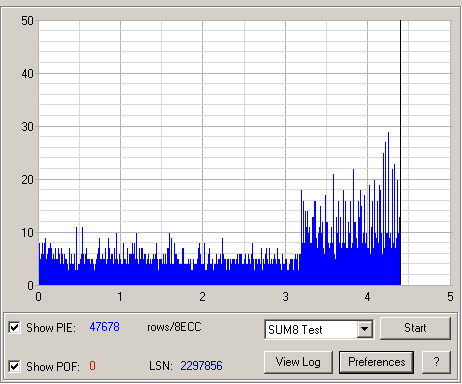Click the blue PIE count 47678
The height and width of the screenshot is (384, 462).
pos(104,327)
